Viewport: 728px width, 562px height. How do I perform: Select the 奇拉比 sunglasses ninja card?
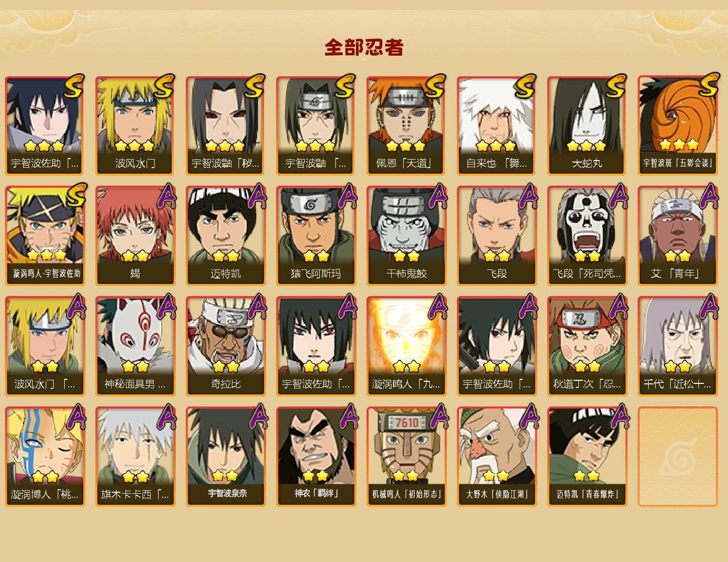click(226, 346)
